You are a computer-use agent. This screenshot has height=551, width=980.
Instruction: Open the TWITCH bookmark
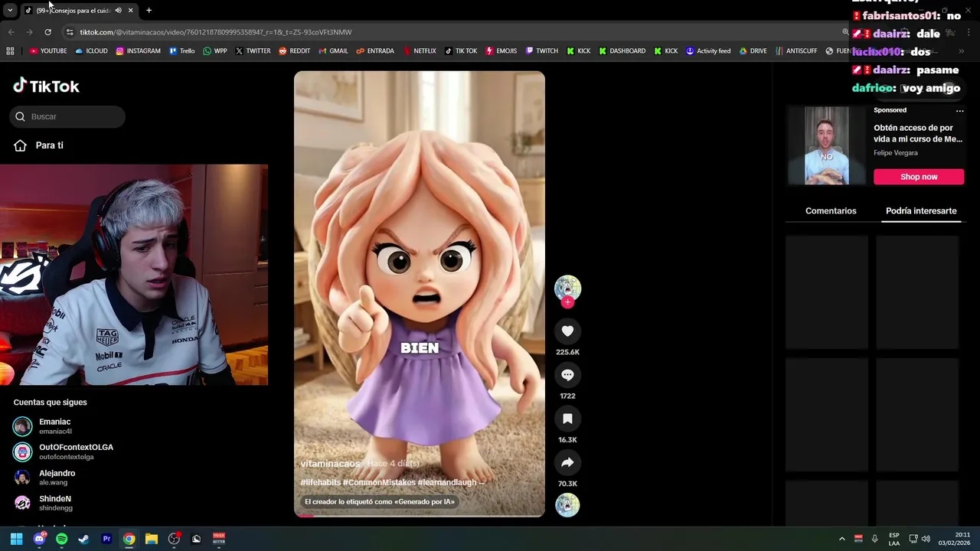coord(541,51)
